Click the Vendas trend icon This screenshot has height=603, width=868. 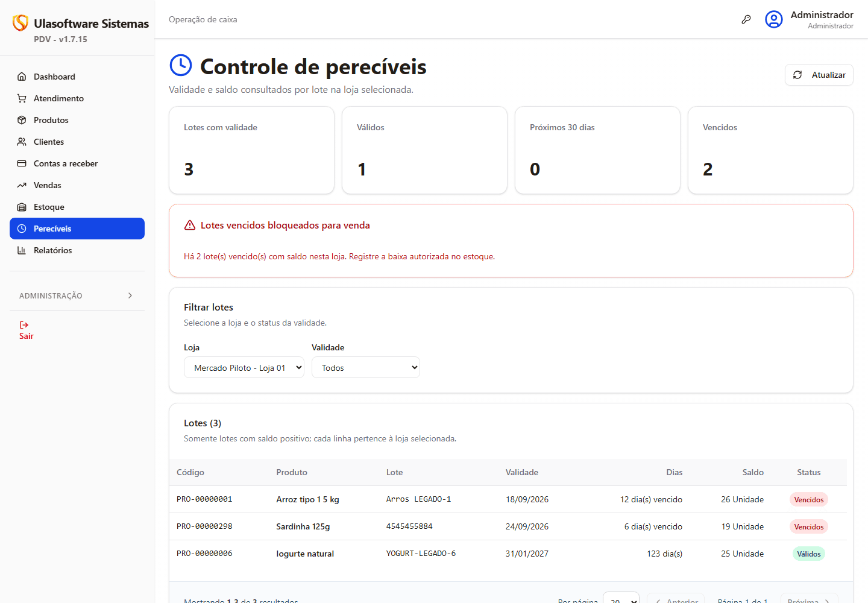click(22, 185)
